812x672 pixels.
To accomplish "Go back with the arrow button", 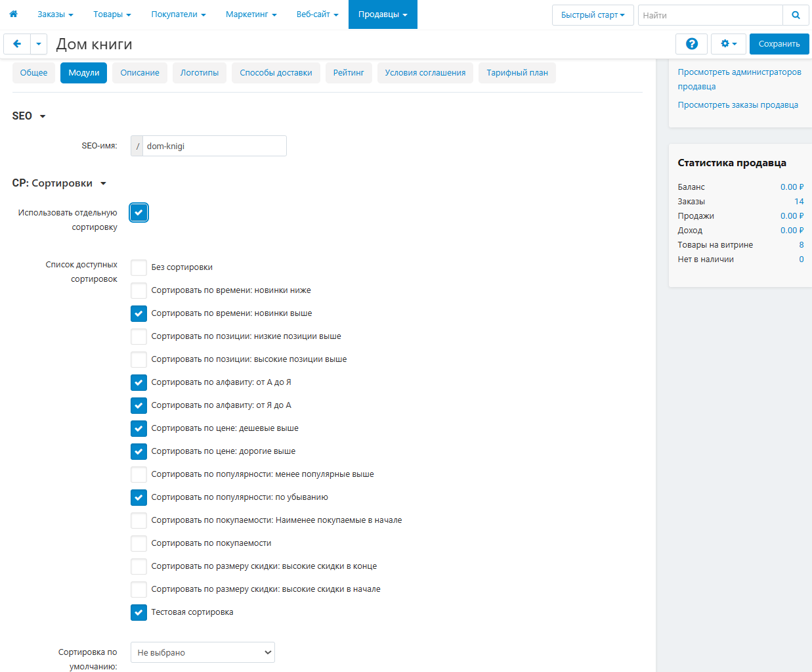I will point(17,44).
